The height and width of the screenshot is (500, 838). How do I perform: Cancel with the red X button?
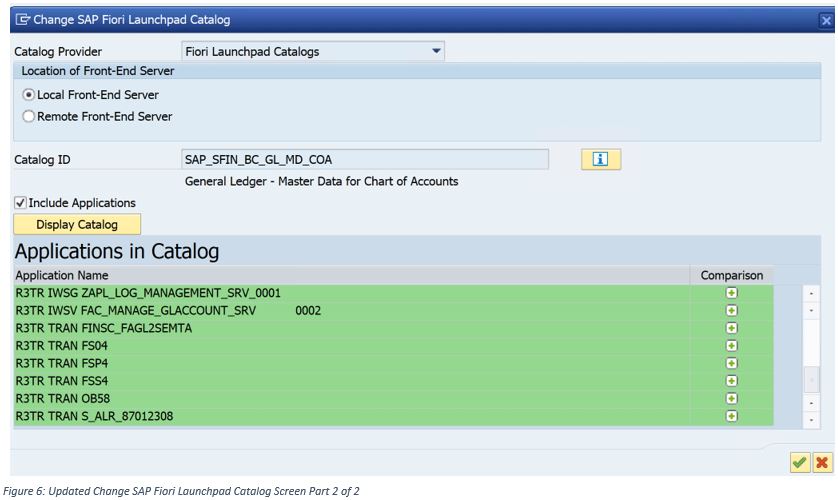823,462
